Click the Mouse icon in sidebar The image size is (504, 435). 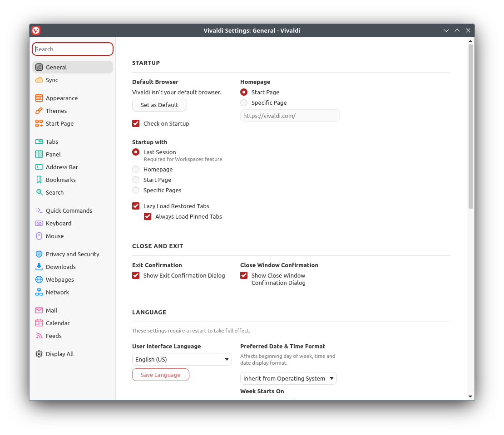[x=39, y=236]
